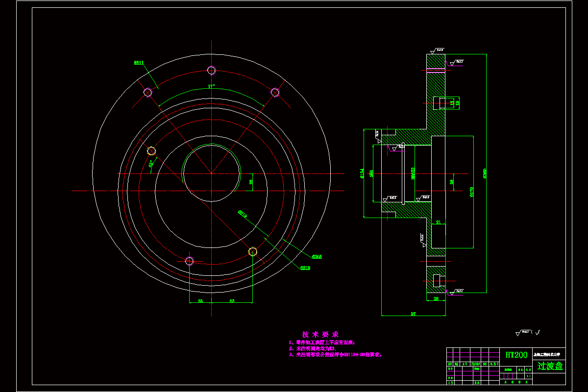Select the 45° angle dimension
588x392 pixels.
[152, 164]
